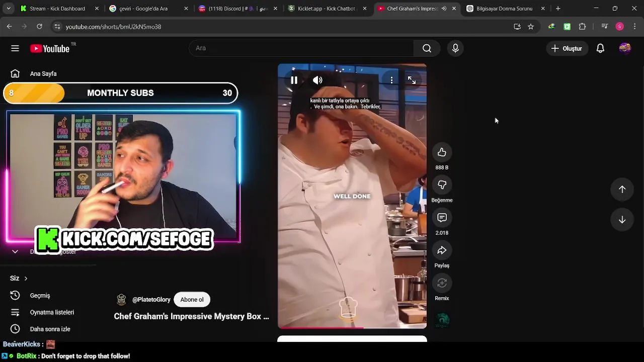
Task: Open the PlatetoGlory channel avatar
Action: click(121, 300)
